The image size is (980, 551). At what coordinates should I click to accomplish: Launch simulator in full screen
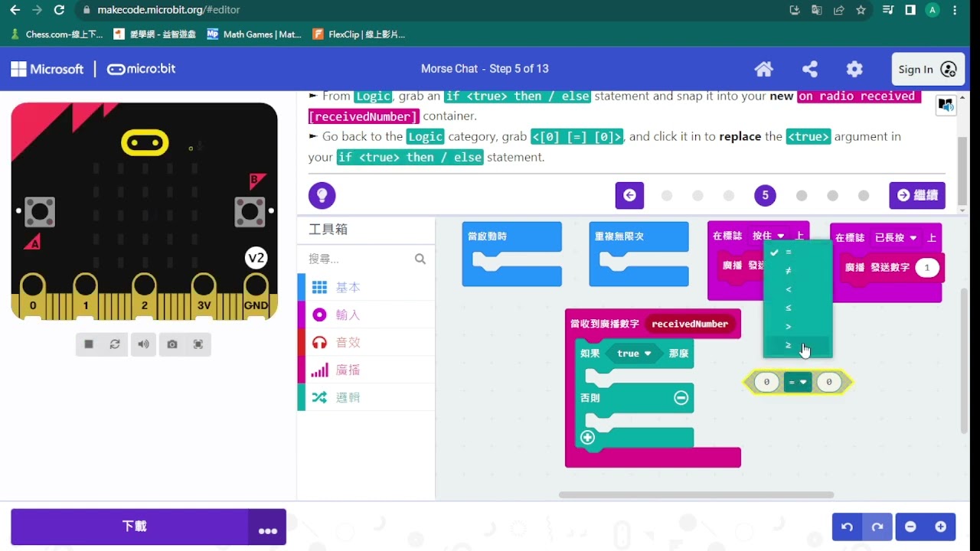pos(198,344)
